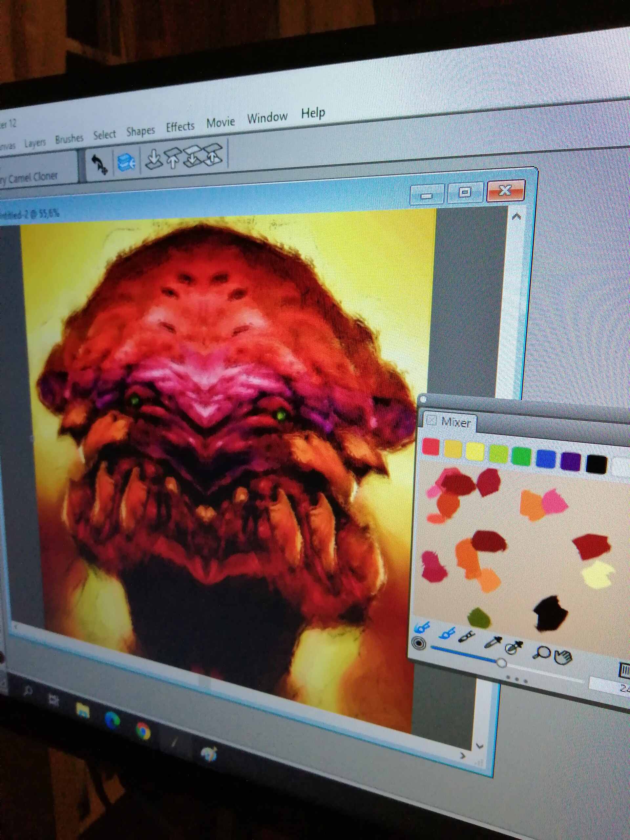Image resolution: width=630 pixels, height=840 pixels.
Task: Open the Help menu
Action: [x=313, y=113]
